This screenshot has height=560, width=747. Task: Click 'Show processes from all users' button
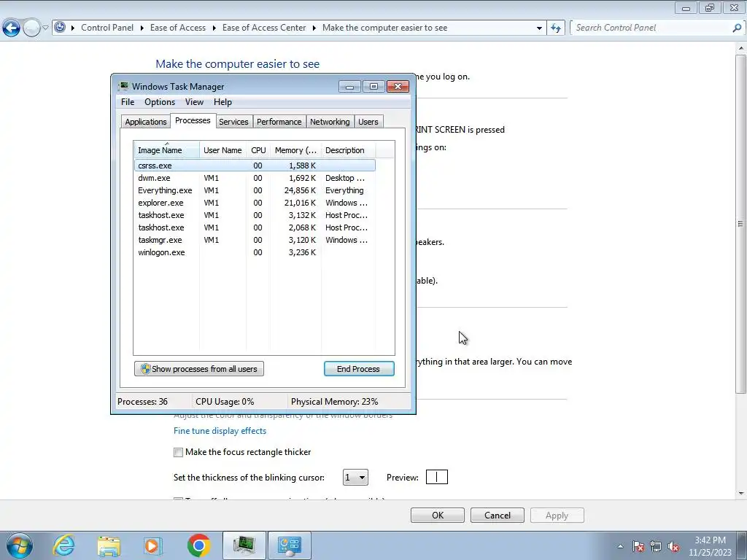[x=199, y=368]
